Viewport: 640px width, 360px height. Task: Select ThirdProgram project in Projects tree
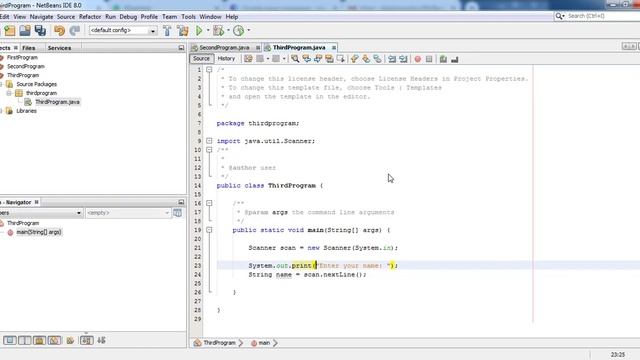(x=23, y=76)
